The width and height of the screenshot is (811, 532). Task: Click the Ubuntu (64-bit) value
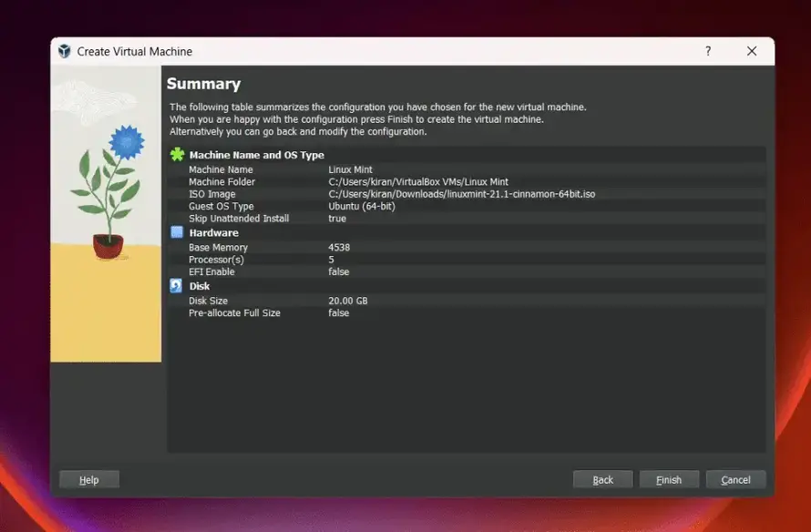[x=362, y=206]
